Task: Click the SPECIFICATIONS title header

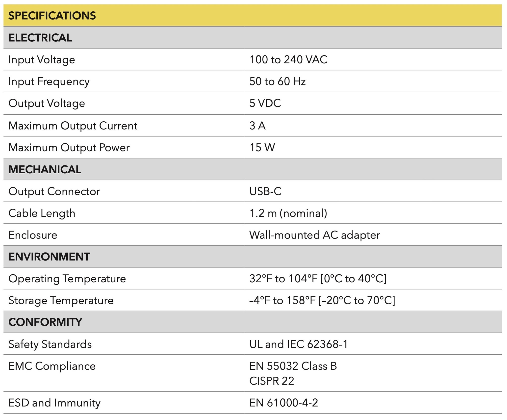Action: 52,16
